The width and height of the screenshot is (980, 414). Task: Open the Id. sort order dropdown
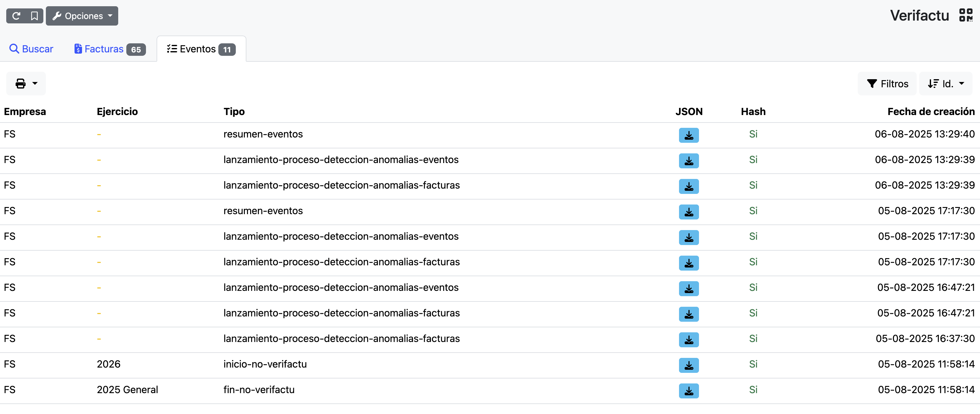click(945, 84)
